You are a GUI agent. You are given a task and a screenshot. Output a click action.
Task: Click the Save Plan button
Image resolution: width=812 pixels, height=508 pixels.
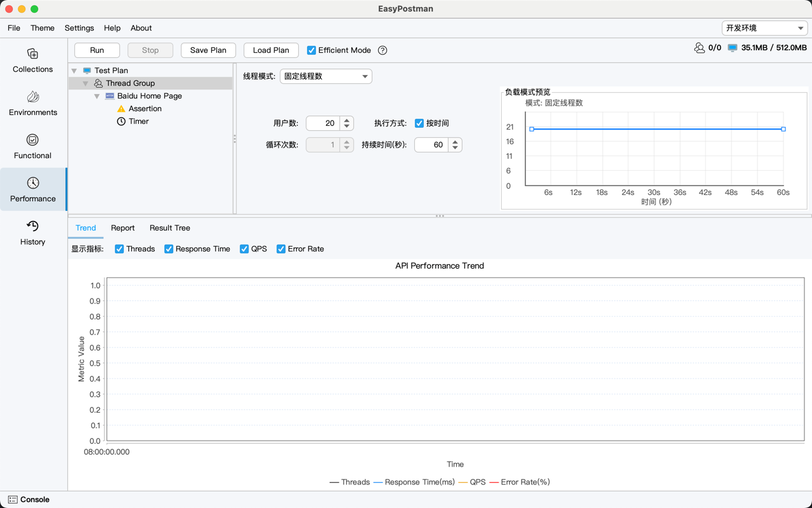pyautogui.click(x=208, y=50)
